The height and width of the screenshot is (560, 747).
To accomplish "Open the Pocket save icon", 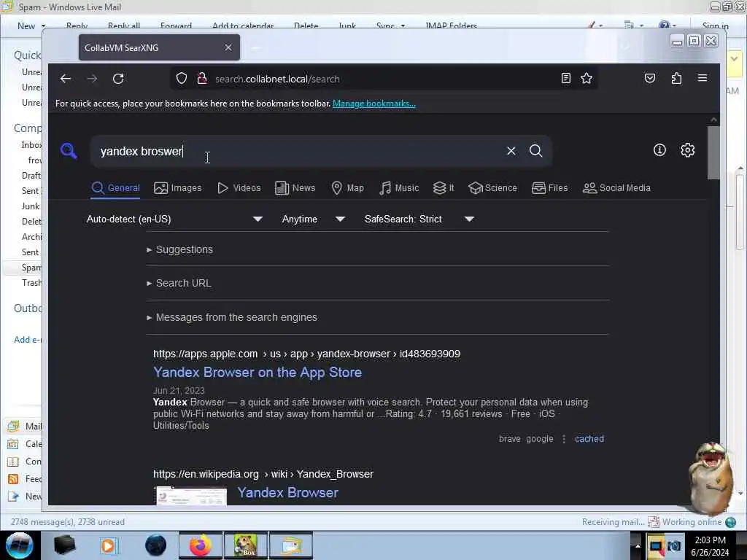I will click(x=650, y=78).
